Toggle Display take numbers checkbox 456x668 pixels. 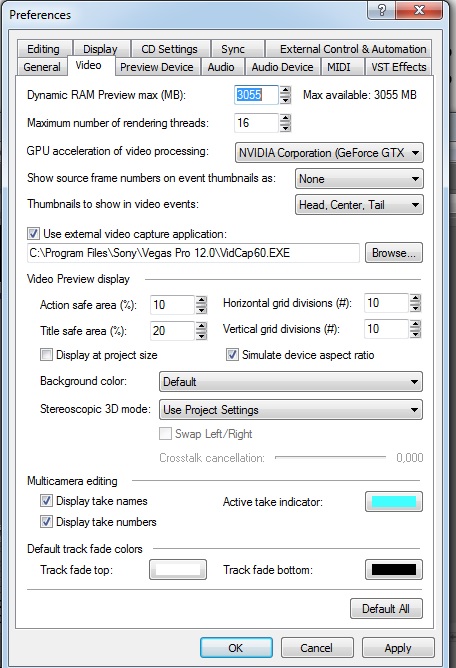pyautogui.click(x=46, y=521)
